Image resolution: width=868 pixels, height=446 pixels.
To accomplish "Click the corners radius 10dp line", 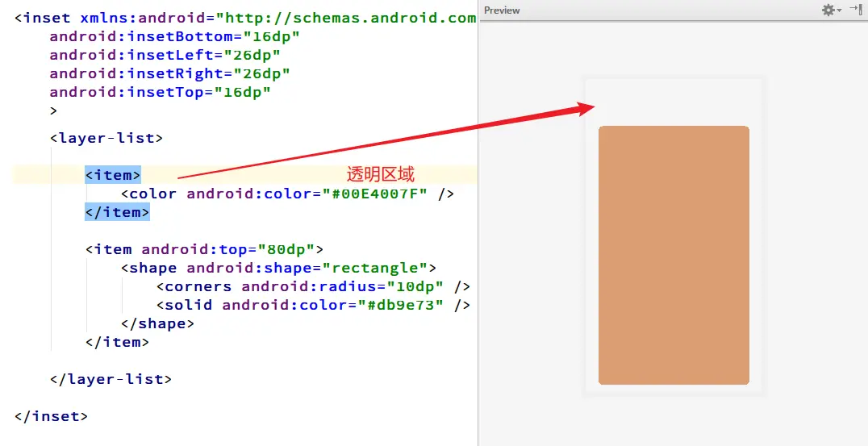I will [313, 286].
